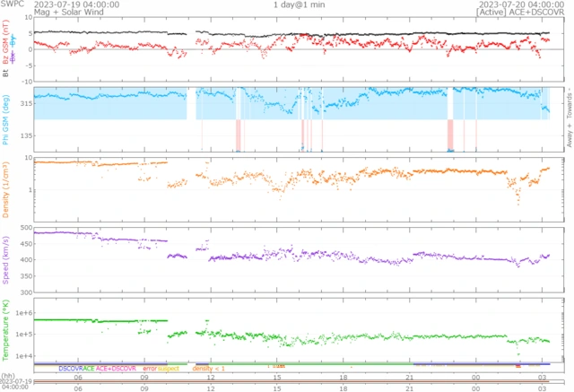Click the ACE+DSCOVR legend entry

point(117,369)
